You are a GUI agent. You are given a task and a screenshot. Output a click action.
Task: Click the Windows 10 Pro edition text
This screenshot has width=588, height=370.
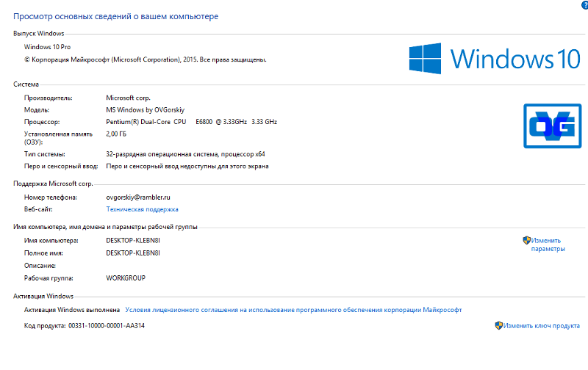click(47, 47)
